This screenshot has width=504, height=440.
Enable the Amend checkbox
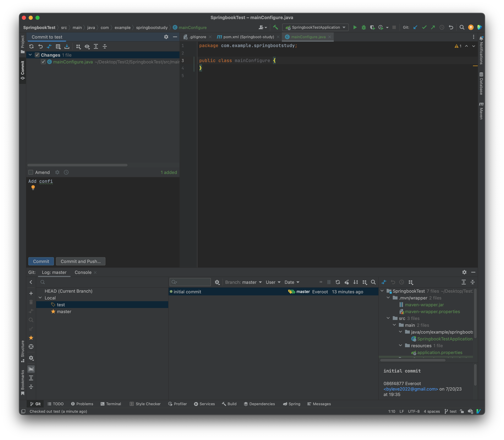[x=31, y=172]
